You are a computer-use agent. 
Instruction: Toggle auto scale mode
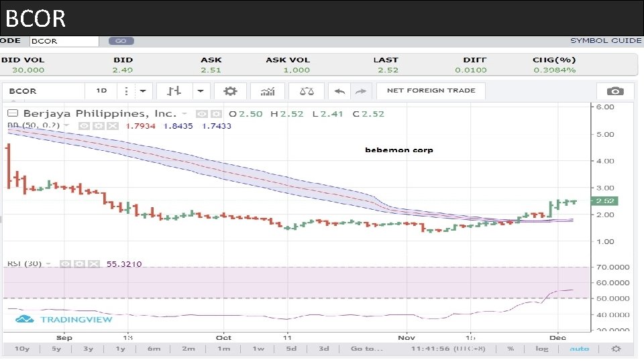[x=579, y=349]
